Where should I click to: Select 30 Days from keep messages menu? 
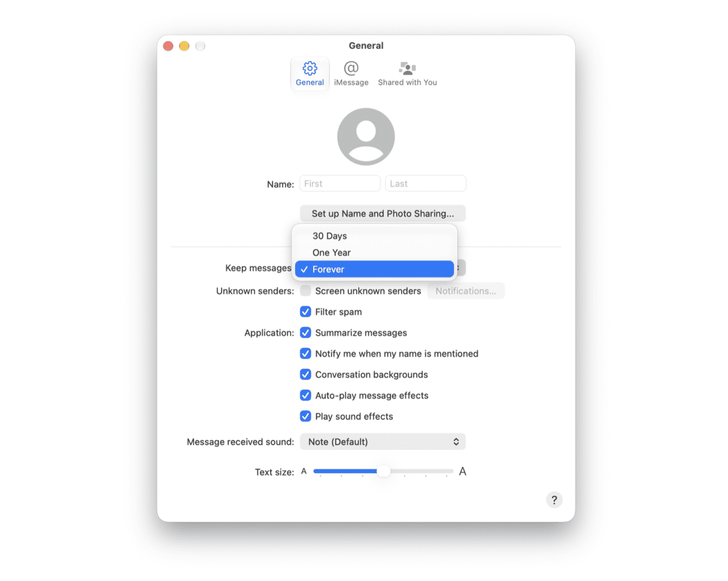tap(374, 236)
